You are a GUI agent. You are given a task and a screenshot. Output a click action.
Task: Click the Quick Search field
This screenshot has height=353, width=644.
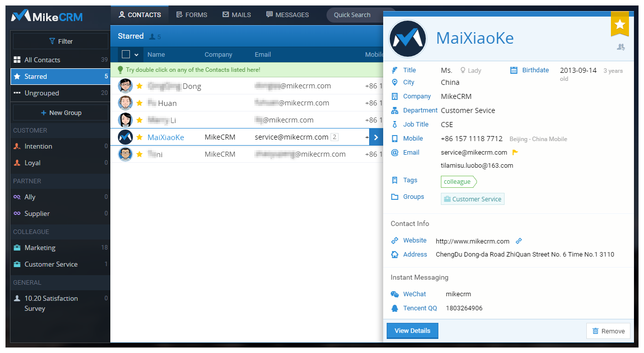pos(355,15)
